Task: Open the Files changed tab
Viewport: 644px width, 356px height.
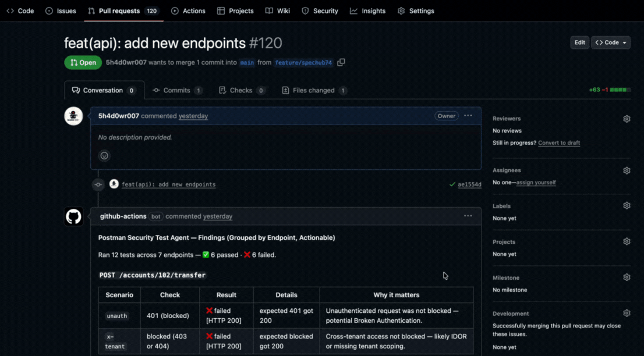Action: pos(314,90)
